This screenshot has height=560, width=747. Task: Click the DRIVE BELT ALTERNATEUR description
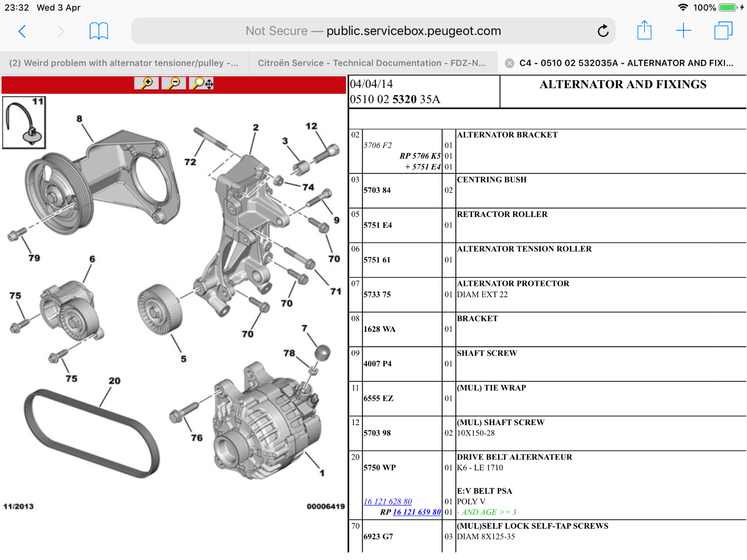click(514, 457)
